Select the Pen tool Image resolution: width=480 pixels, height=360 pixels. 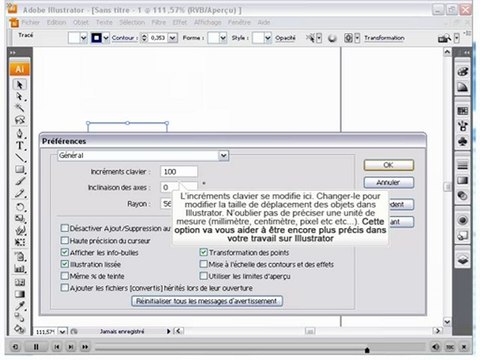[x=20, y=134]
